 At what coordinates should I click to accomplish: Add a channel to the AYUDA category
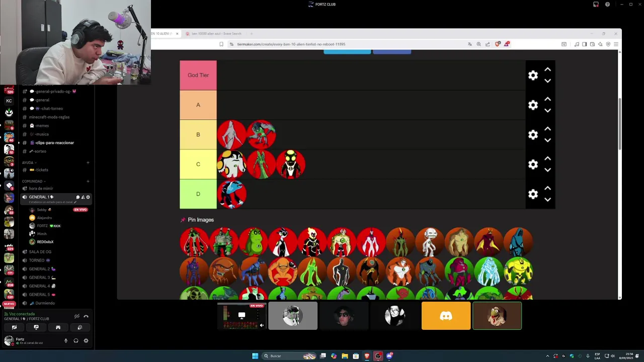[x=88, y=163]
